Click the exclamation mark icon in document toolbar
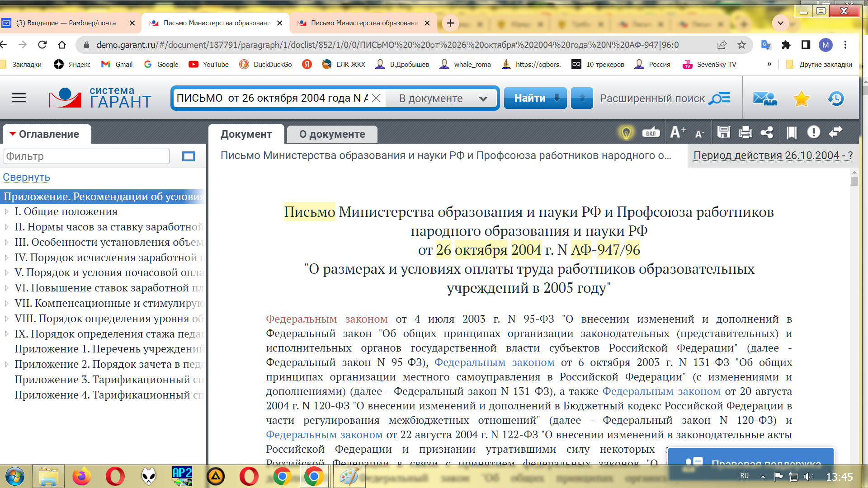The height and width of the screenshot is (488, 868). coord(814,132)
